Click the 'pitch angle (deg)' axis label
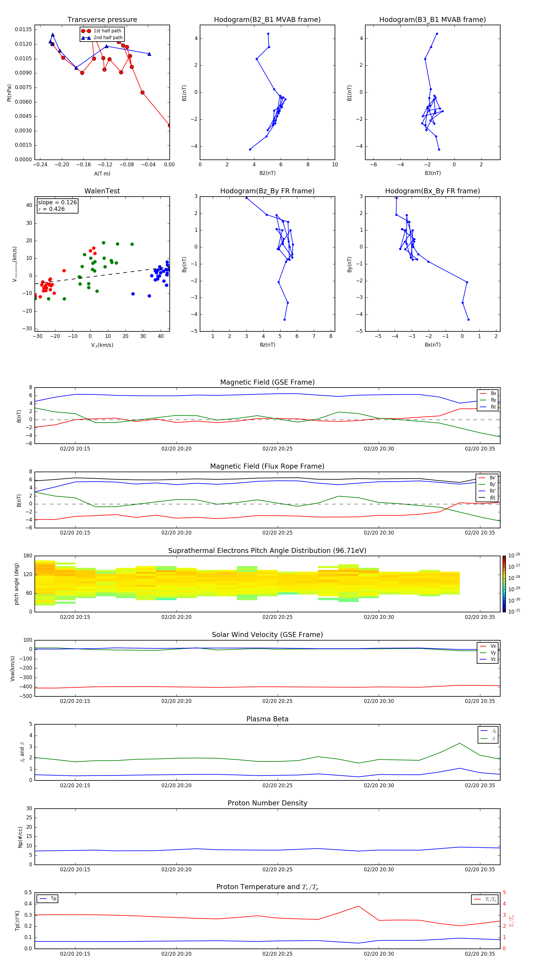Screen dimensions: 535x980 pyautogui.click(x=16, y=584)
